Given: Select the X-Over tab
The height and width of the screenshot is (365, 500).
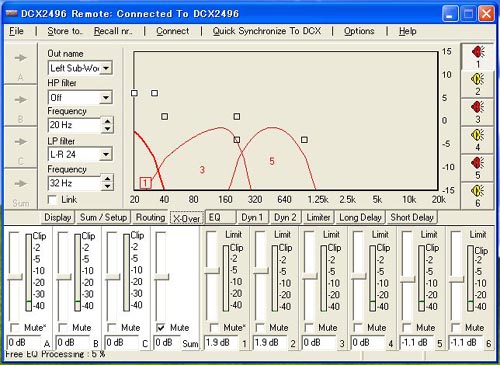Looking at the screenshot, I should [x=187, y=218].
